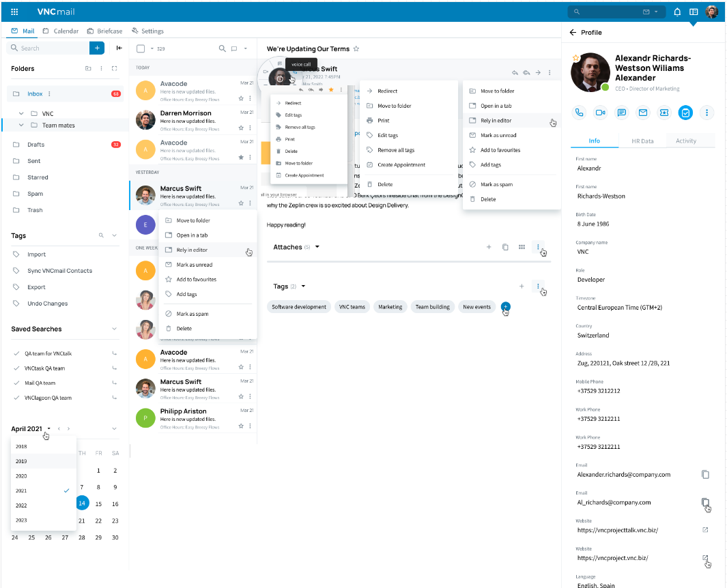The height and width of the screenshot is (588, 727).
Task: Star the Philipp Ariston email
Action: click(241, 426)
